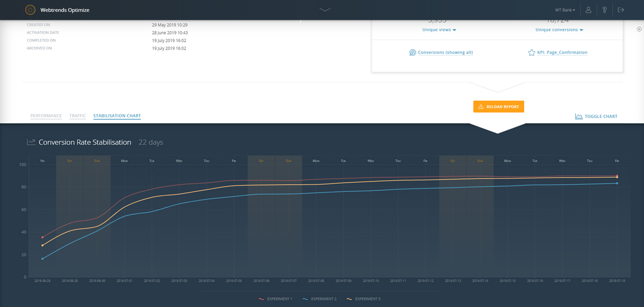Image resolution: width=644 pixels, height=307 pixels.
Task: Click the chart icon beside Toggle Chart
Action: (x=579, y=116)
